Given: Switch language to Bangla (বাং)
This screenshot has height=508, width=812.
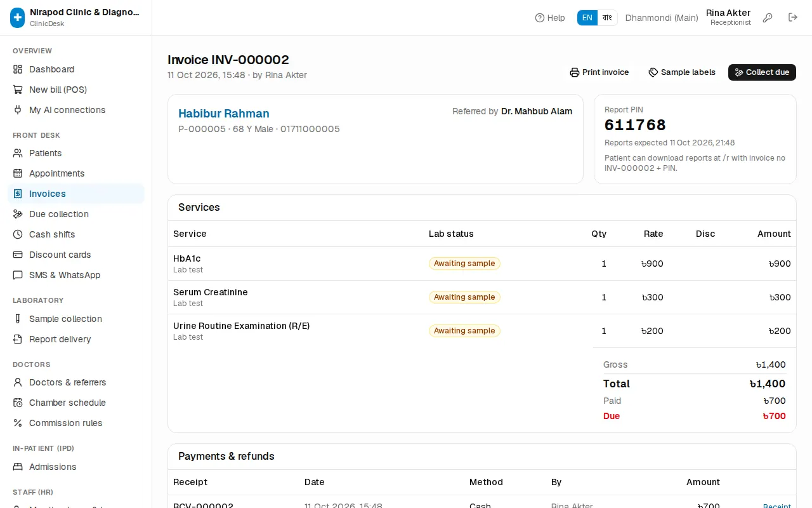Looking at the screenshot, I should [607, 18].
